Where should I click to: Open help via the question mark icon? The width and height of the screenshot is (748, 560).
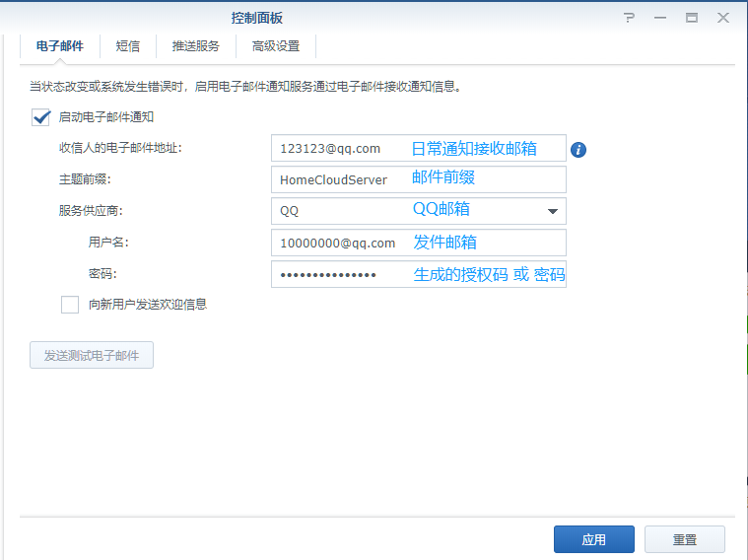tap(630, 18)
